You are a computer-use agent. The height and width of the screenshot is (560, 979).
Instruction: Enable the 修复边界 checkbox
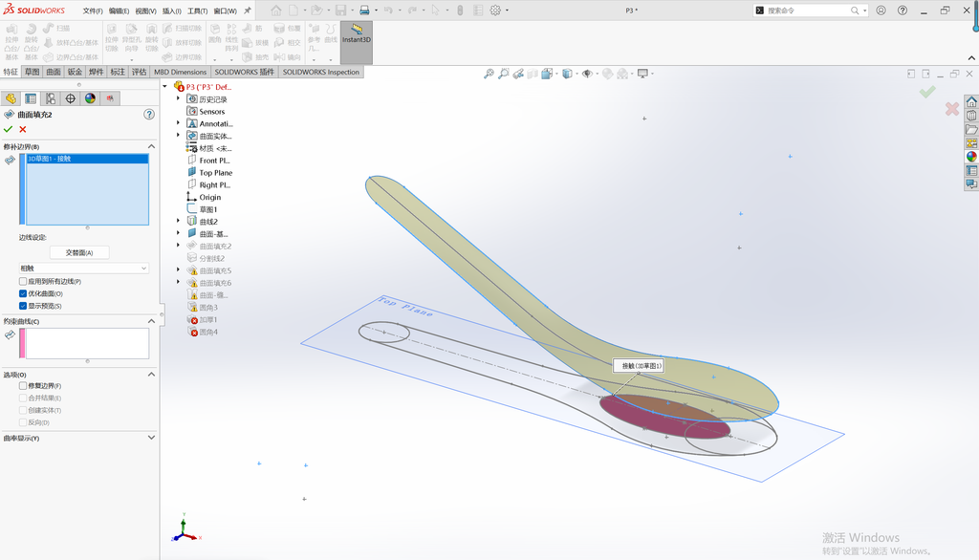[23, 386]
